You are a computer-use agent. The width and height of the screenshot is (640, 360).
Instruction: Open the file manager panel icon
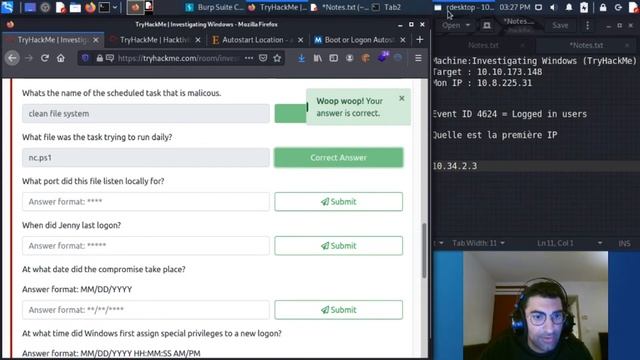click(x=75, y=7)
